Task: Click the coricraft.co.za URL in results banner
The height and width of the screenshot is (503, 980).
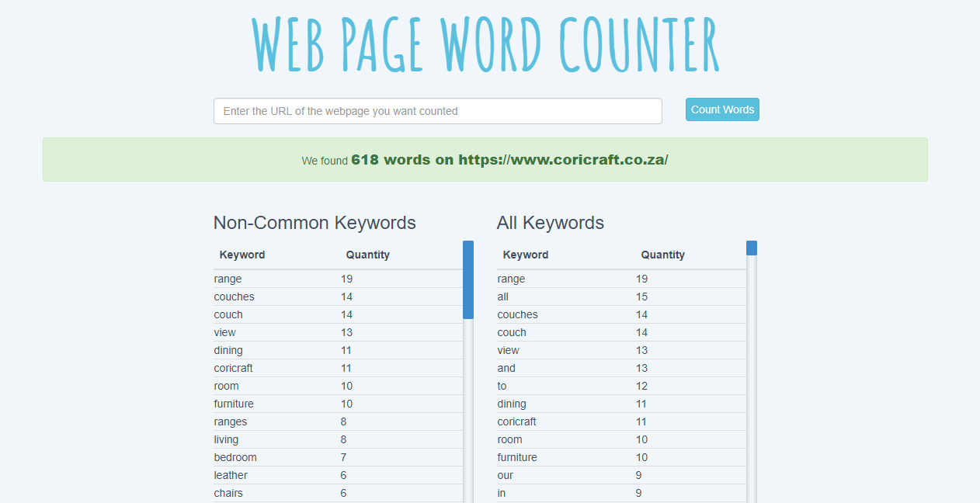Action: 563,160
